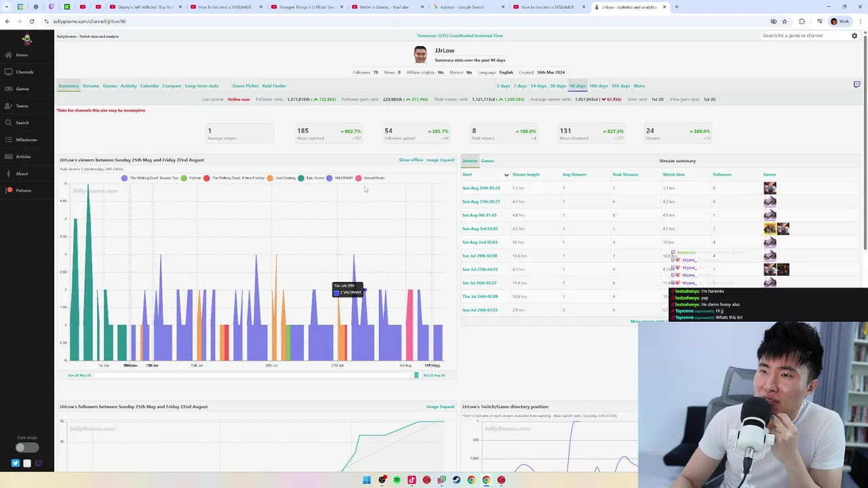Toggle the Epic Seven legend series
868x488 pixels.
(311, 178)
